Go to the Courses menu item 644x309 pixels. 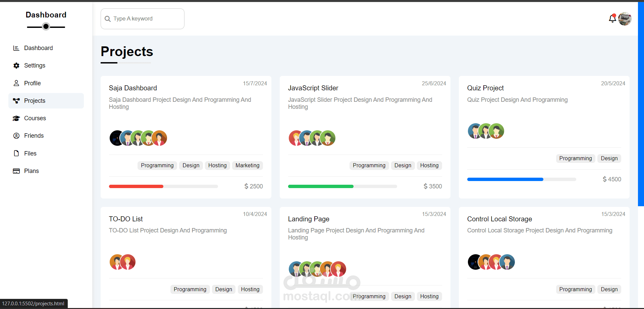35,118
